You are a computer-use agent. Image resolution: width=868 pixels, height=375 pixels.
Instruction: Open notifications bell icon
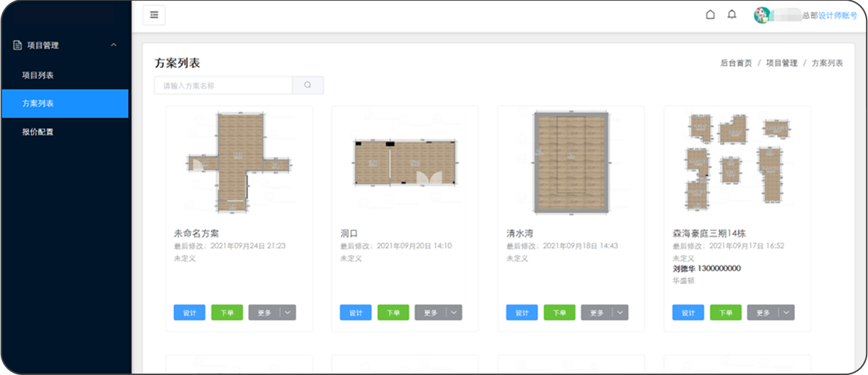(x=731, y=14)
